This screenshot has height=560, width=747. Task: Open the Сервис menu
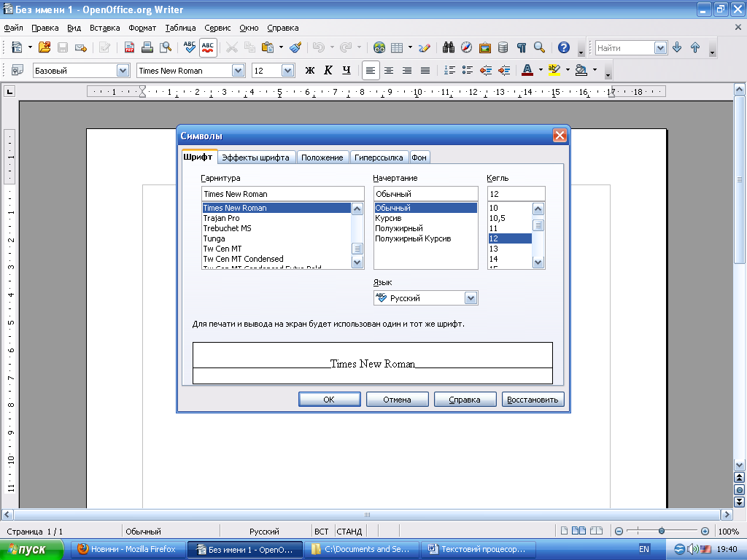pos(217,28)
